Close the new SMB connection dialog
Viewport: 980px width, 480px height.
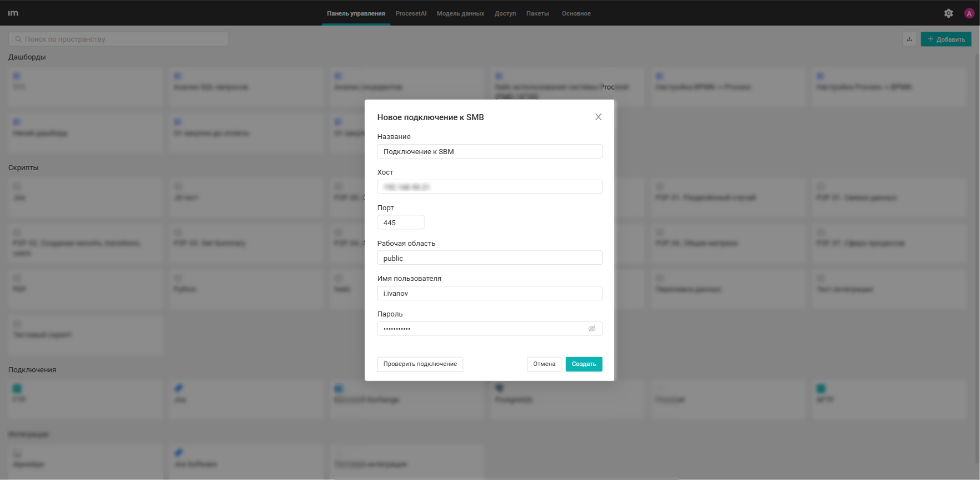[598, 117]
